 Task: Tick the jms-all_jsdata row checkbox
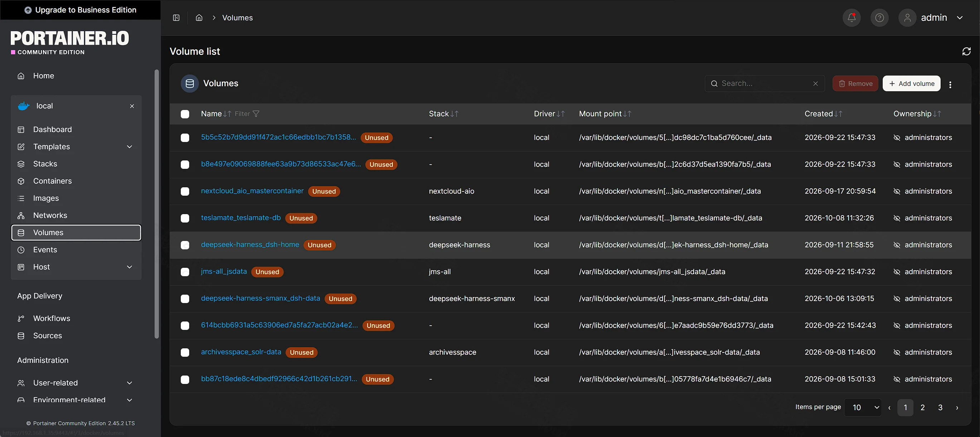185,272
